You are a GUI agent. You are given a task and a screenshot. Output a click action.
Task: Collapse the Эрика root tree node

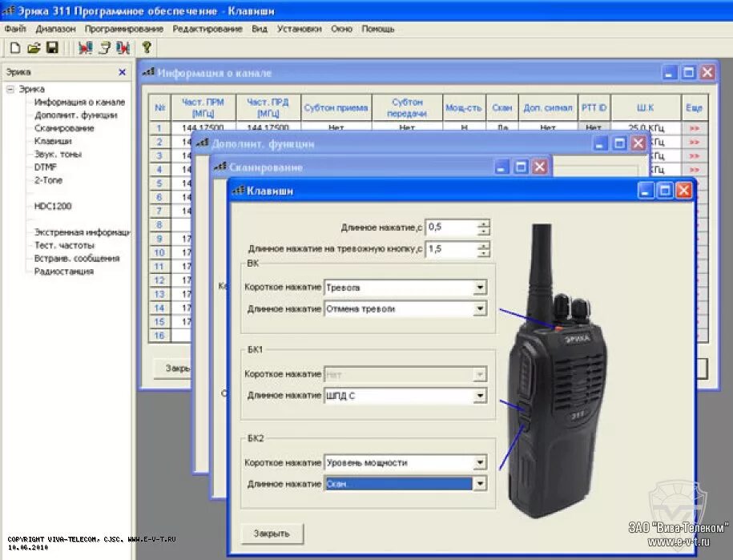10,89
